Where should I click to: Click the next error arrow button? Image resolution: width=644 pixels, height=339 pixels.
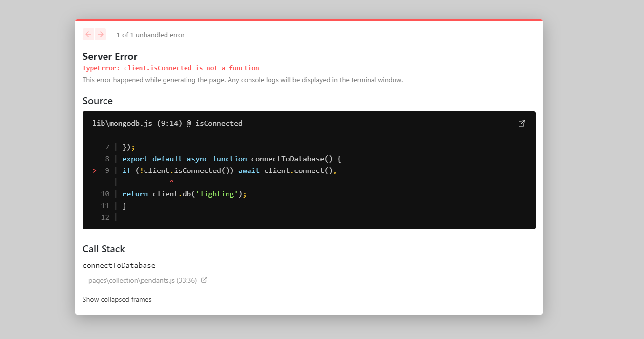[101, 34]
